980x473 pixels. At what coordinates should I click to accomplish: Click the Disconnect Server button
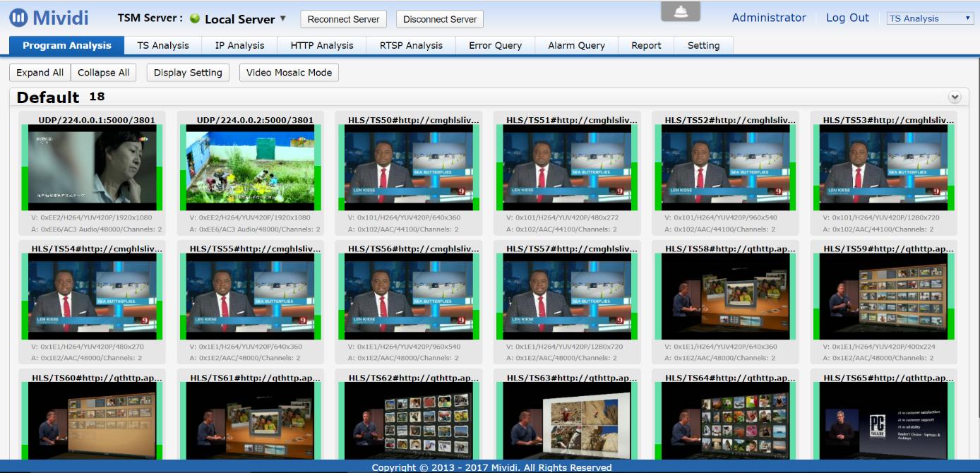[x=439, y=19]
